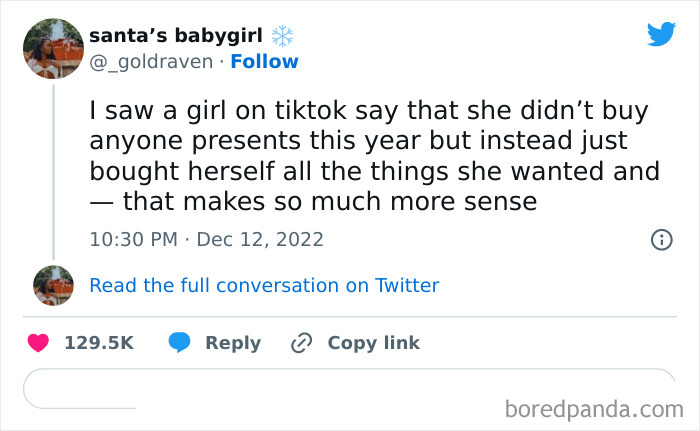700x431 pixels.
Task: Click the chain copy link icon
Action: tap(301, 343)
